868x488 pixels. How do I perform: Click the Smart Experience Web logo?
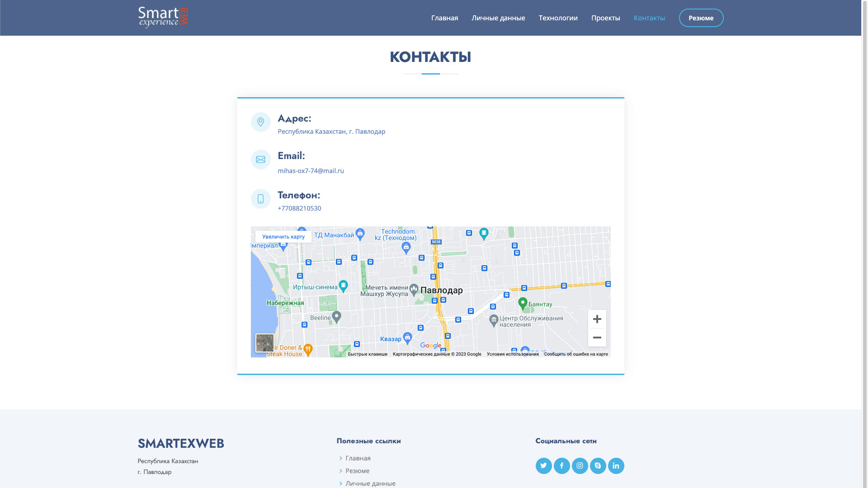pos(163,18)
